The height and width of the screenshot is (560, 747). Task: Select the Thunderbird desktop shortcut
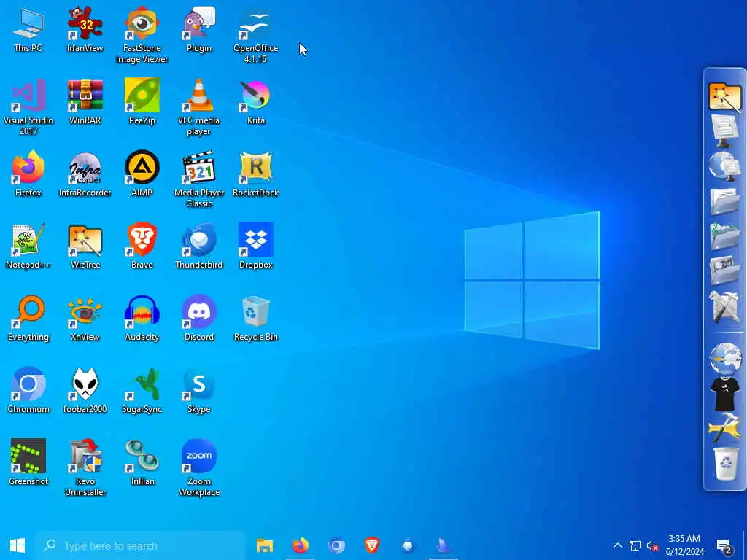pos(198,246)
